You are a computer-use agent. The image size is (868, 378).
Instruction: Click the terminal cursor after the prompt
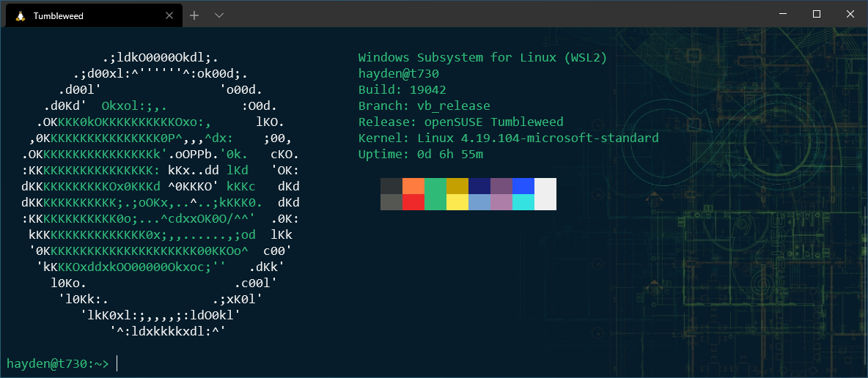[117, 363]
